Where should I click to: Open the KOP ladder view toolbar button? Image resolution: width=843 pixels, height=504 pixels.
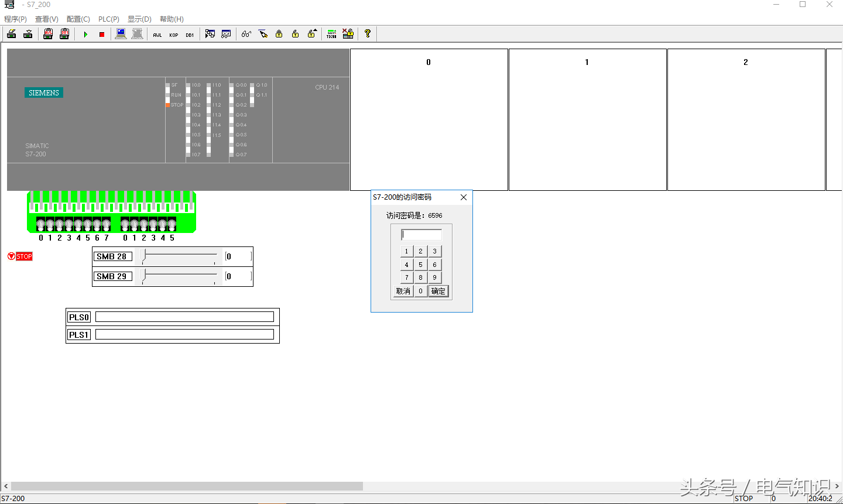[x=174, y=35]
